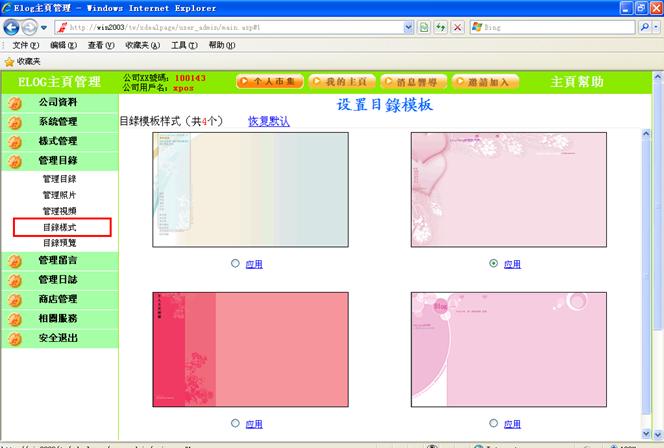Click the 恢复默认 link
The height and width of the screenshot is (448, 664).
[x=269, y=121]
